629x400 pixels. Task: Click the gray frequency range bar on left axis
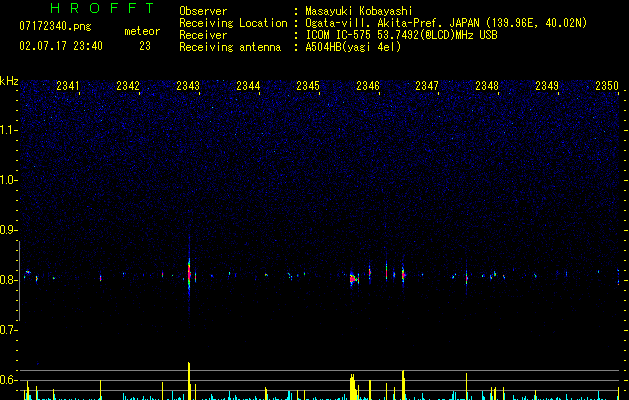(19, 281)
